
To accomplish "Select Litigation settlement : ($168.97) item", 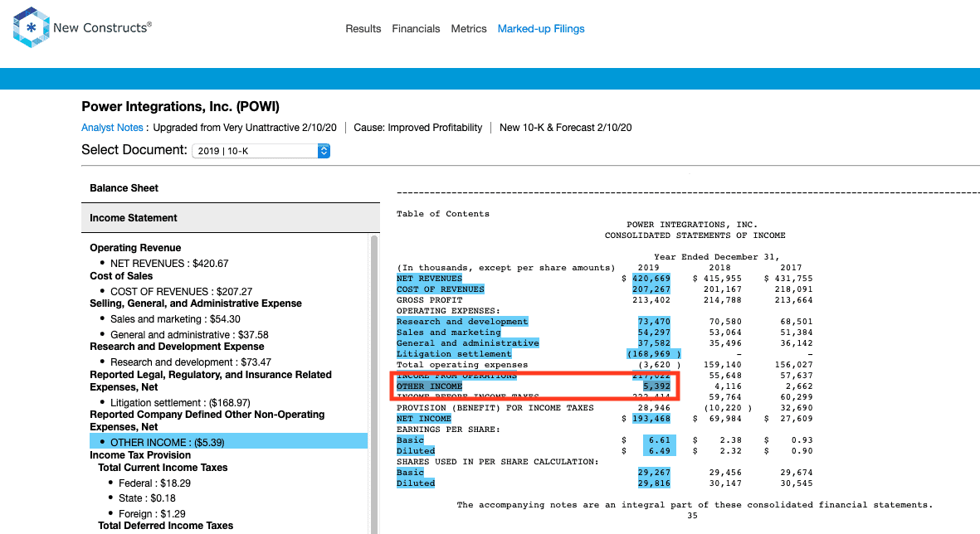I will tap(180, 403).
